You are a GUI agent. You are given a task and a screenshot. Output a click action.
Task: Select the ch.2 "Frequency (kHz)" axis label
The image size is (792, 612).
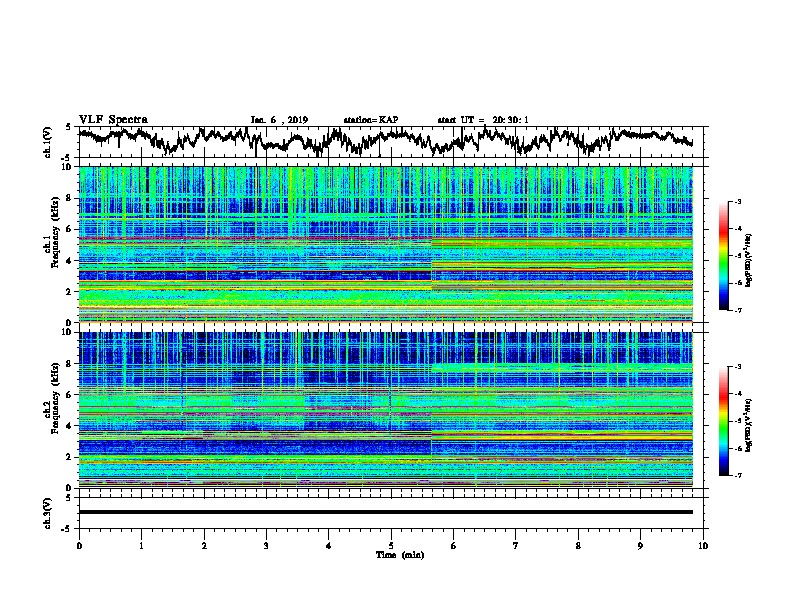55,398
